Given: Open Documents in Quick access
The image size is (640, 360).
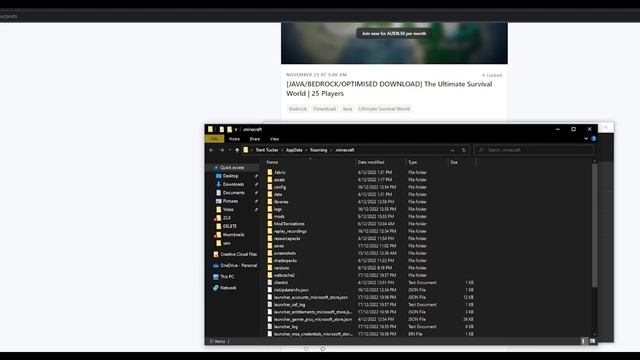Looking at the screenshot, I should (233, 193).
